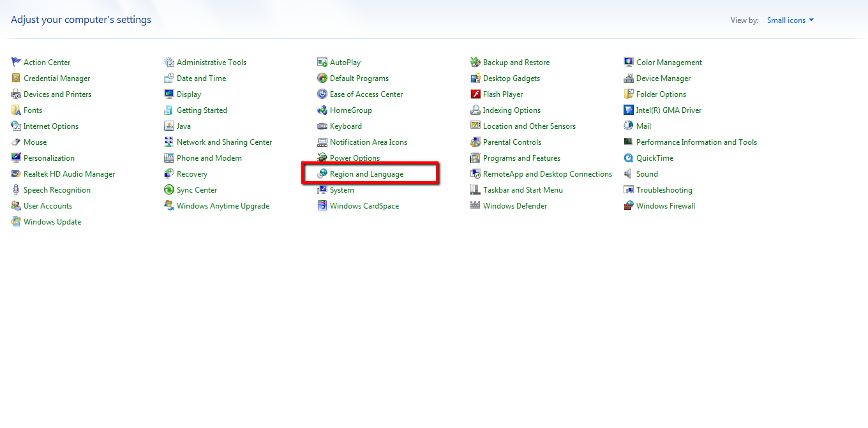Click the User Accounts icon

tap(16, 205)
